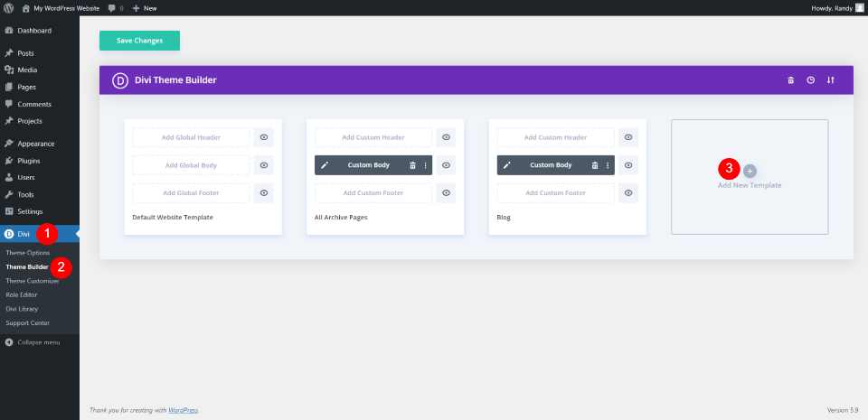Follow the WordPress link in the footer
868x420 pixels.
point(184,411)
